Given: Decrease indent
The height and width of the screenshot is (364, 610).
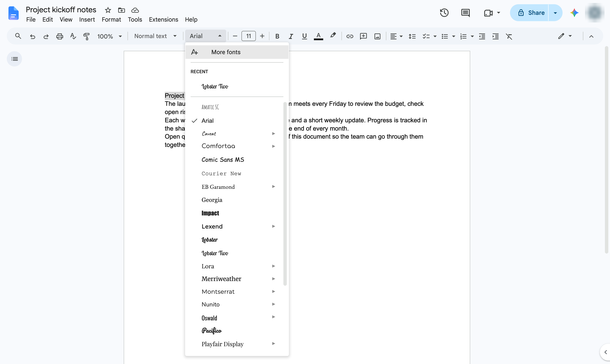Looking at the screenshot, I should pos(482,36).
